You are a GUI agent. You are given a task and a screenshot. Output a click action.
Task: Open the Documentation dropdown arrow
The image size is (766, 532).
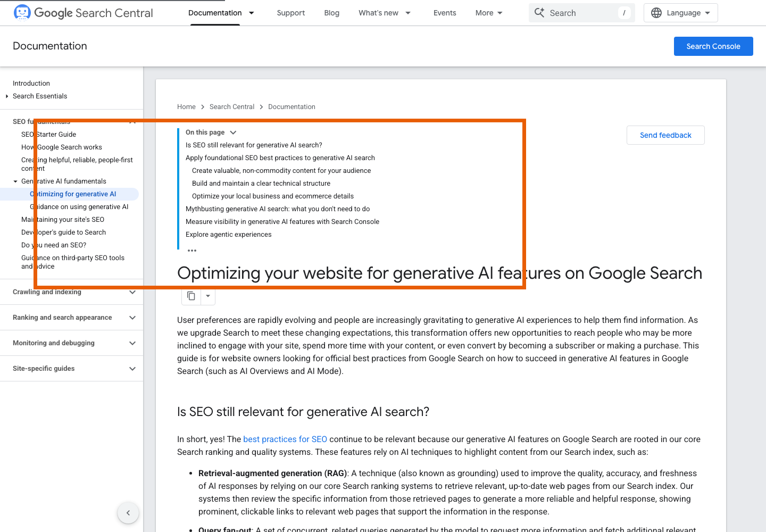(x=252, y=13)
